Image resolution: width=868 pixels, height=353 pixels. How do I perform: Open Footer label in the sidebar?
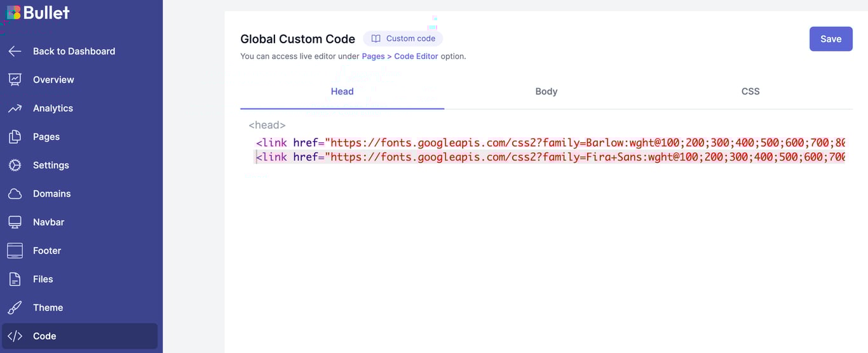(47, 251)
